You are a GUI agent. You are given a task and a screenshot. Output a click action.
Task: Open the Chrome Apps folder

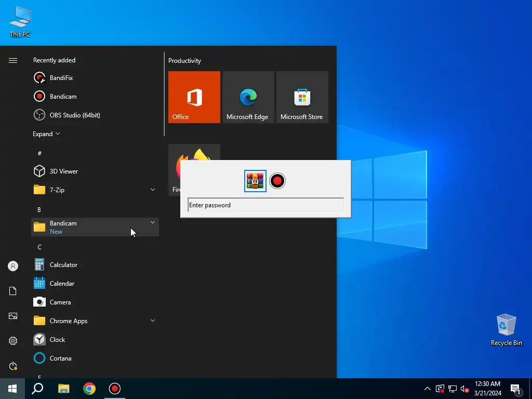click(95, 321)
